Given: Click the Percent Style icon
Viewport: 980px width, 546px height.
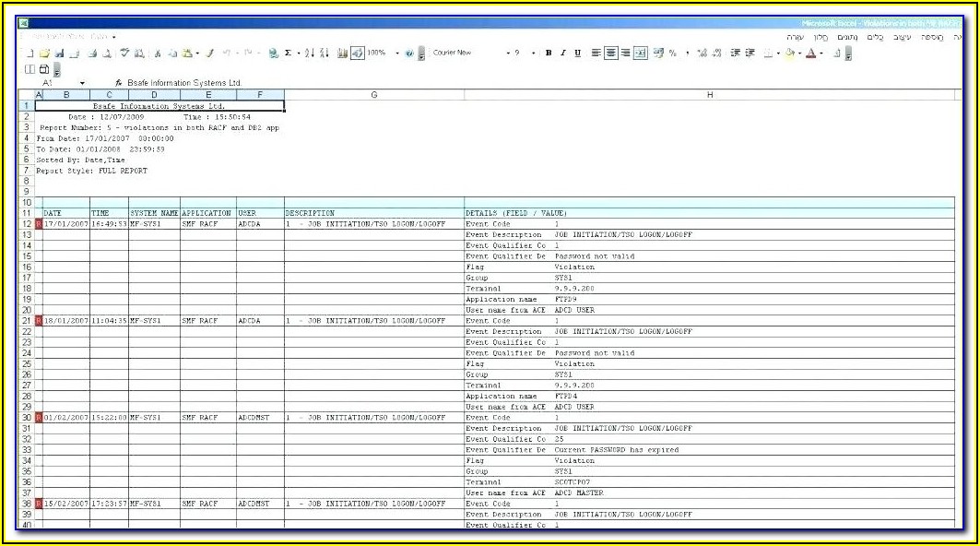Looking at the screenshot, I should click(672, 53).
